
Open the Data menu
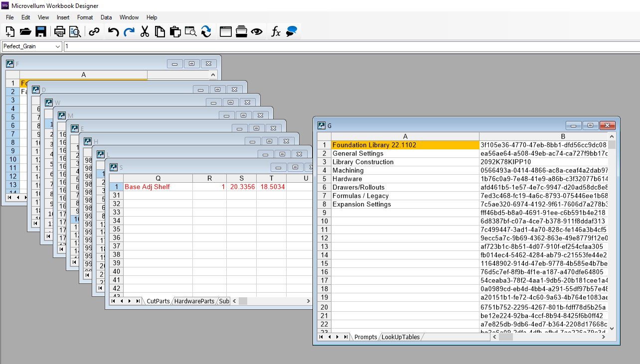click(x=106, y=17)
